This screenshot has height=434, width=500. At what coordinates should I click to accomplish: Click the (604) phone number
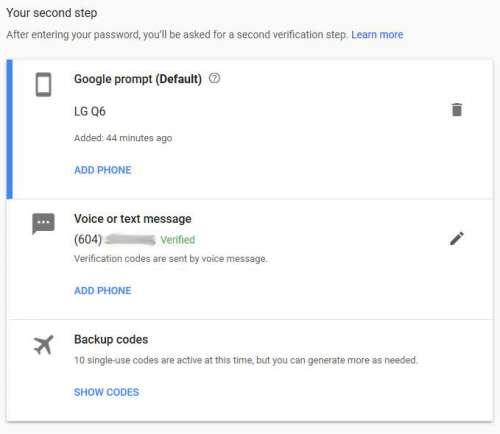[x=115, y=239]
